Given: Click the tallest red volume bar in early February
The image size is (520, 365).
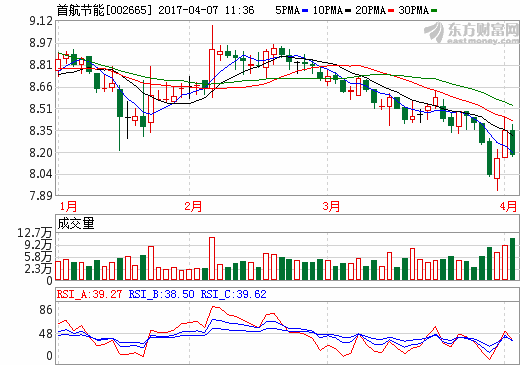Looking at the screenshot, I should tap(212, 258).
